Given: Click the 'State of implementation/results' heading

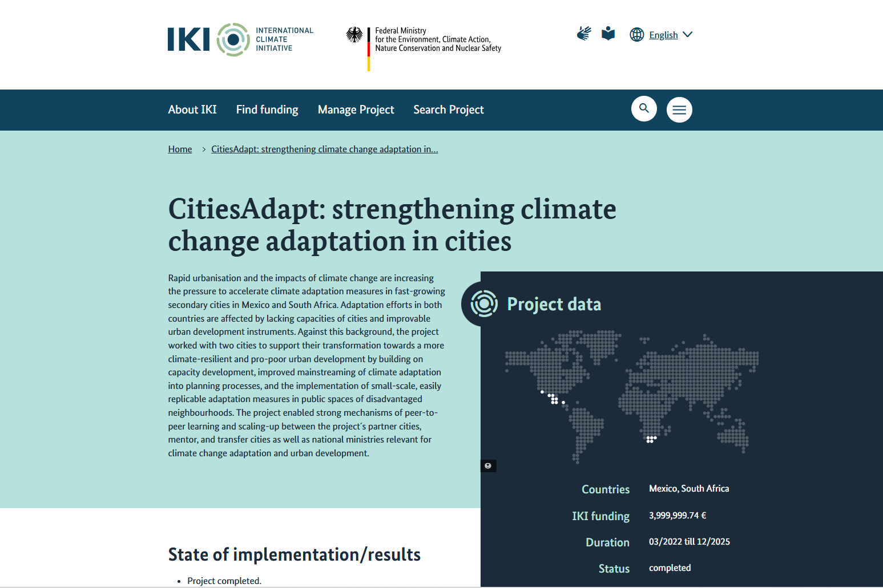Looking at the screenshot, I should click(x=295, y=554).
